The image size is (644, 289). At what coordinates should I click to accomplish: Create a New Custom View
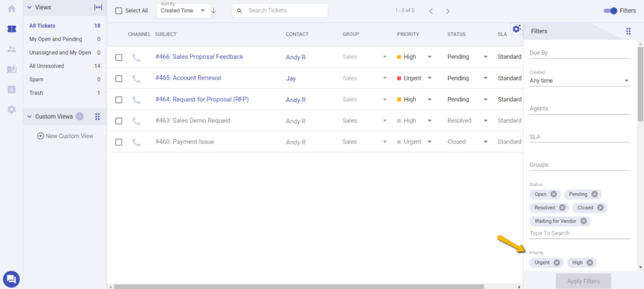click(x=65, y=136)
